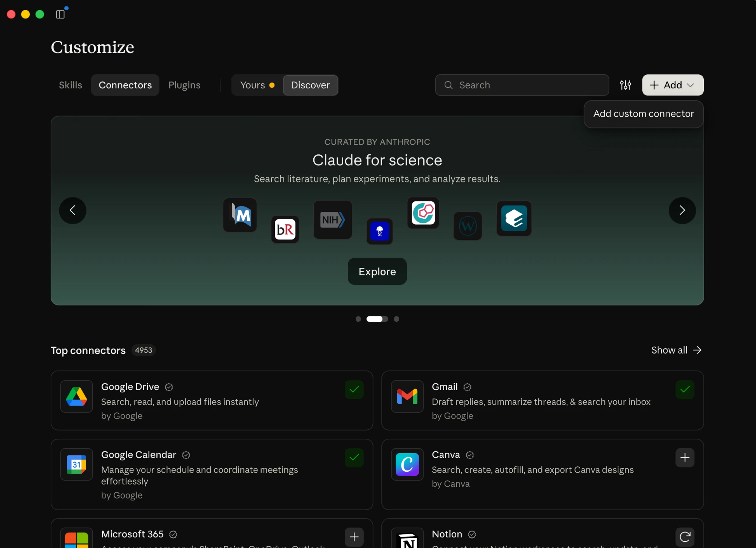Viewport: 756px width, 548px height.
Task: Select the first carousel page dot
Action: click(358, 319)
